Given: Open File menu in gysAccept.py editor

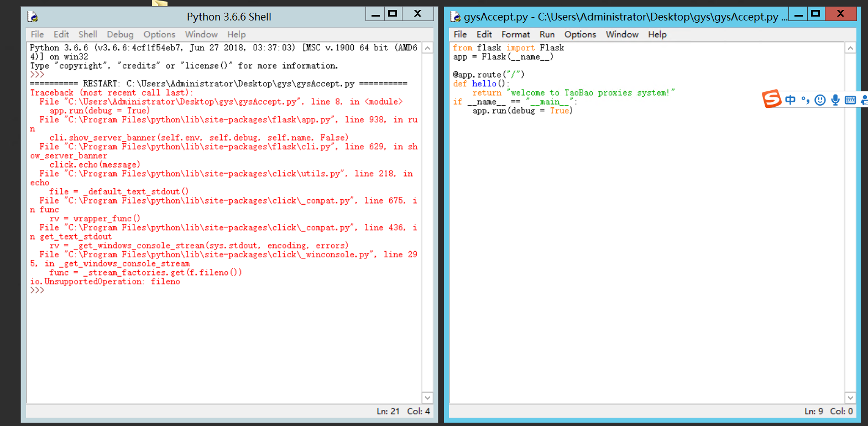Looking at the screenshot, I should 460,34.
